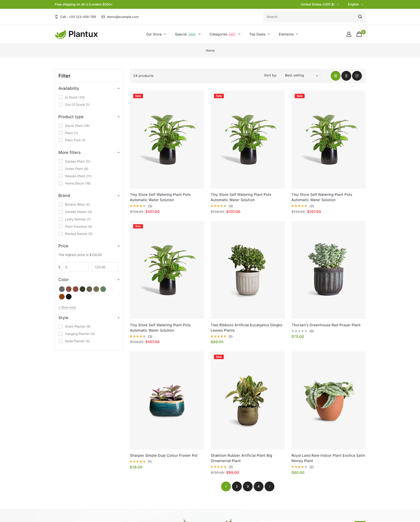420x522 pixels.
Task: Click the maximum price input field
Action: 105,267
